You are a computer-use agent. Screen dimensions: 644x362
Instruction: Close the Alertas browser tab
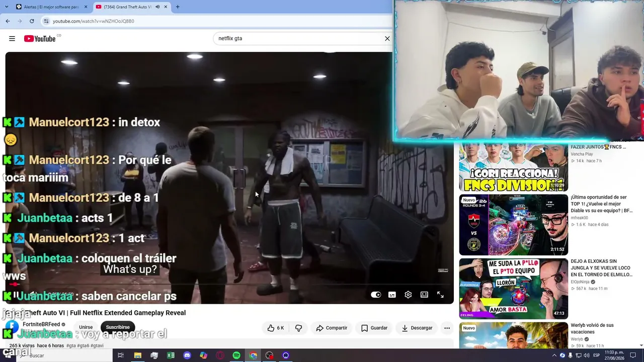[86, 7]
